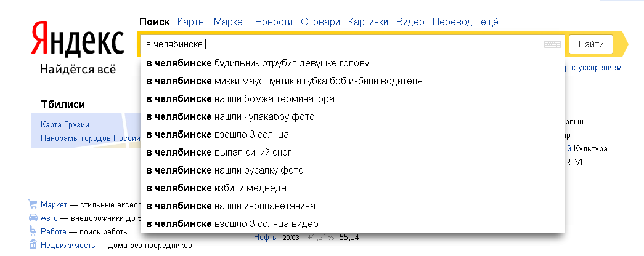Choose suggestion микки маус лунтик и губка боб
The height and width of the screenshot is (256, 644).
(x=353, y=81)
